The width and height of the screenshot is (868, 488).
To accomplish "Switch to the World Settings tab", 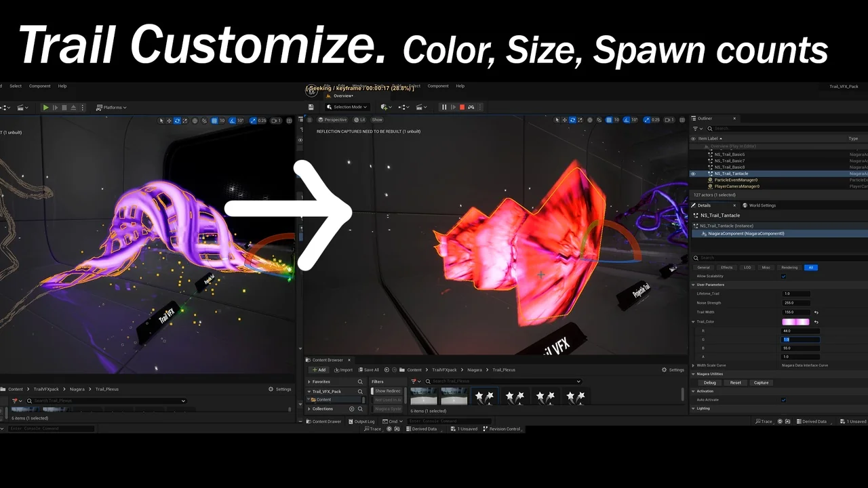I will 762,205.
